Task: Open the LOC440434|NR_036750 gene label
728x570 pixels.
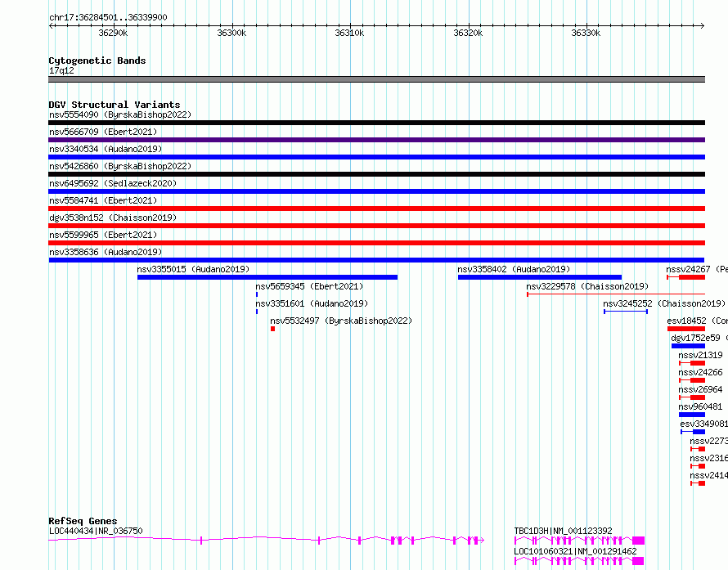Action: pos(96,531)
